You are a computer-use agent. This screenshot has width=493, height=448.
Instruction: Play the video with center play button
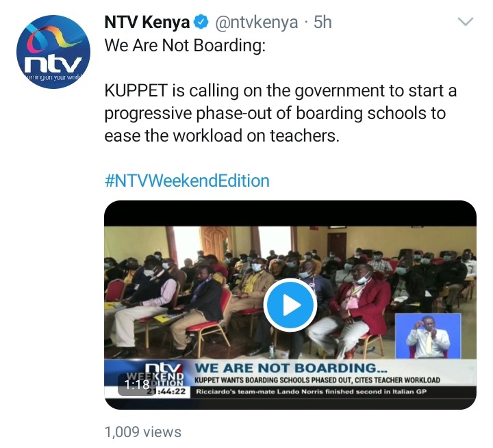coord(290,305)
